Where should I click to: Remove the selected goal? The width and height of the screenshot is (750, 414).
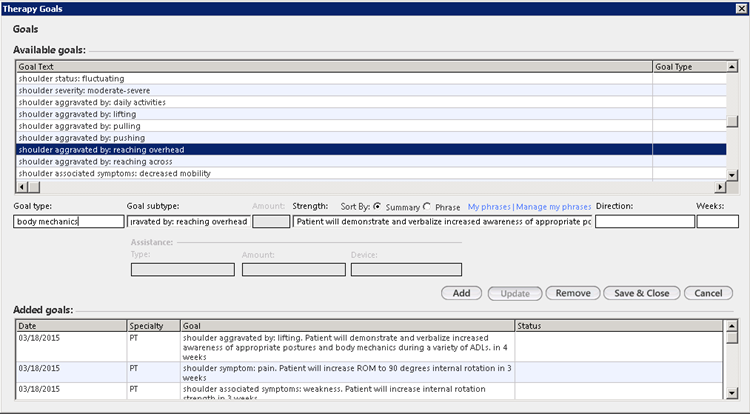[573, 293]
